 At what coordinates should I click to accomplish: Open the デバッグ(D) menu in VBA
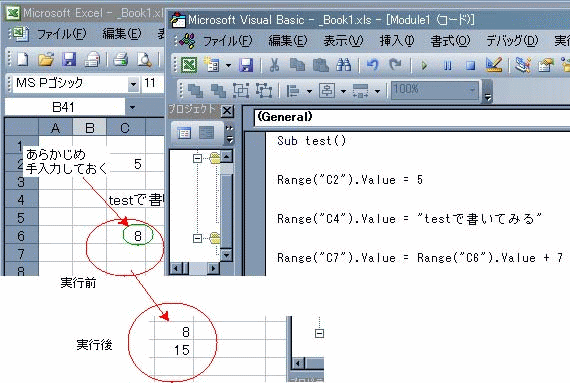[512, 40]
